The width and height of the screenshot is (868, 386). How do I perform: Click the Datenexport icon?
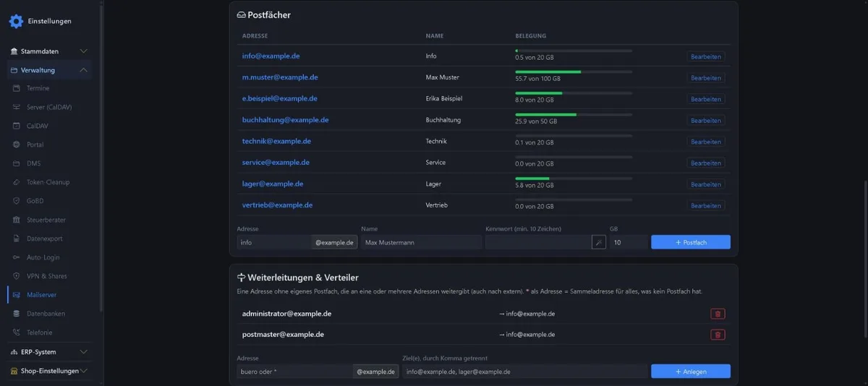[x=18, y=239]
